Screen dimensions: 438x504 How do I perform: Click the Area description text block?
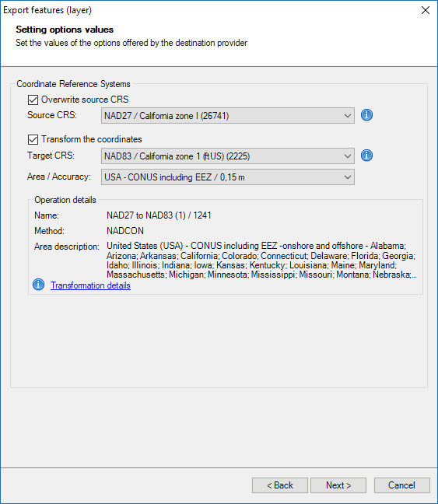261,260
